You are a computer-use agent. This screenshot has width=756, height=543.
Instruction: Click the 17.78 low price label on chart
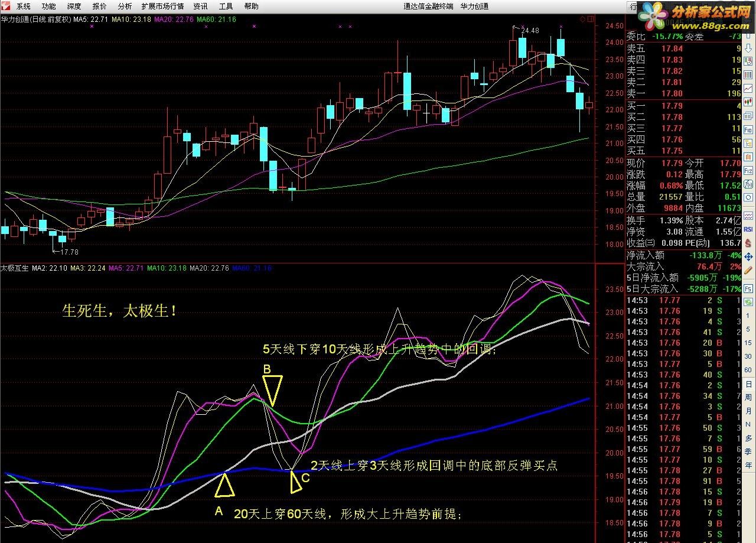[70, 252]
